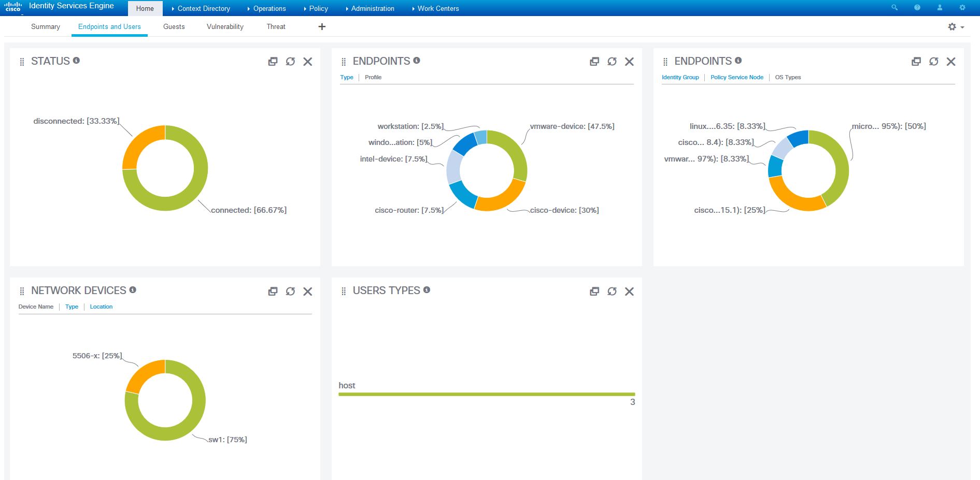Close the USERS TYPES dashlet
The width and height of the screenshot is (980, 480).
click(630, 292)
